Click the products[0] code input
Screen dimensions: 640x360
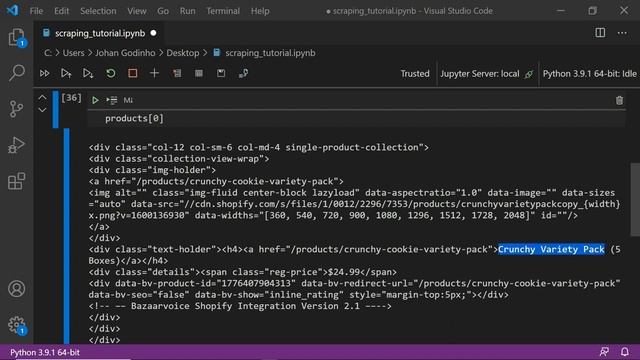356,118
